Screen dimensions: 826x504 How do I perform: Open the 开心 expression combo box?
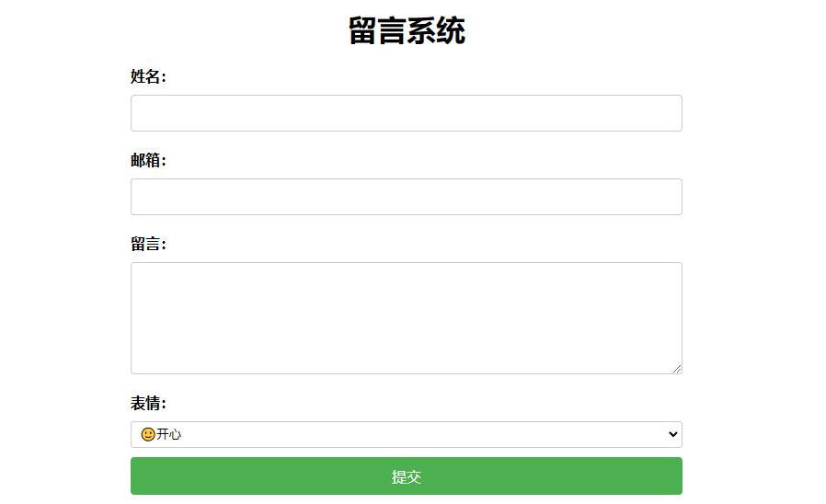pos(406,434)
